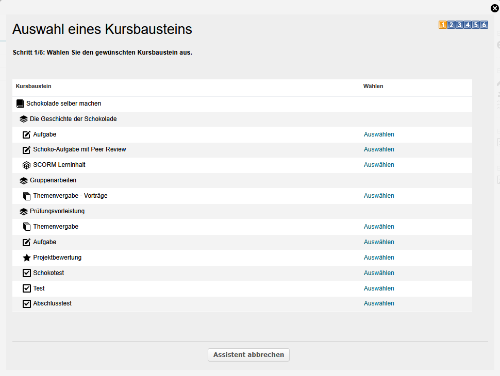The image size is (500, 376).
Task: Click icon of Schoko-Aufgabe mit Peer Review
Action: [x=26, y=150]
